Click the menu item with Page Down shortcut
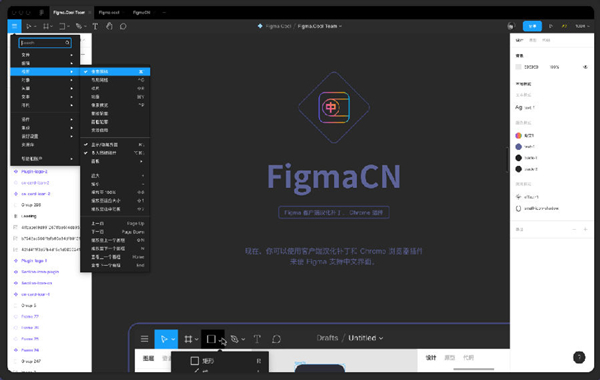The height and width of the screenshot is (380, 600). [x=115, y=232]
